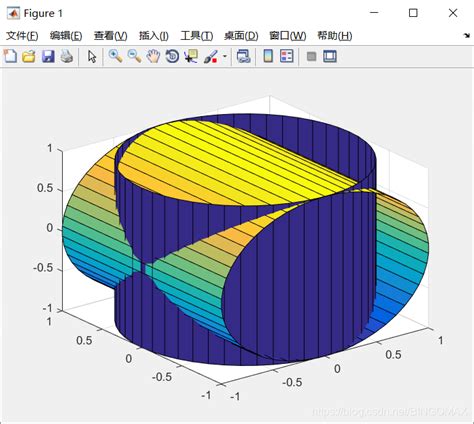The image size is (474, 424).
Task: Open the 工具(T) menu
Action: [197, 36]
